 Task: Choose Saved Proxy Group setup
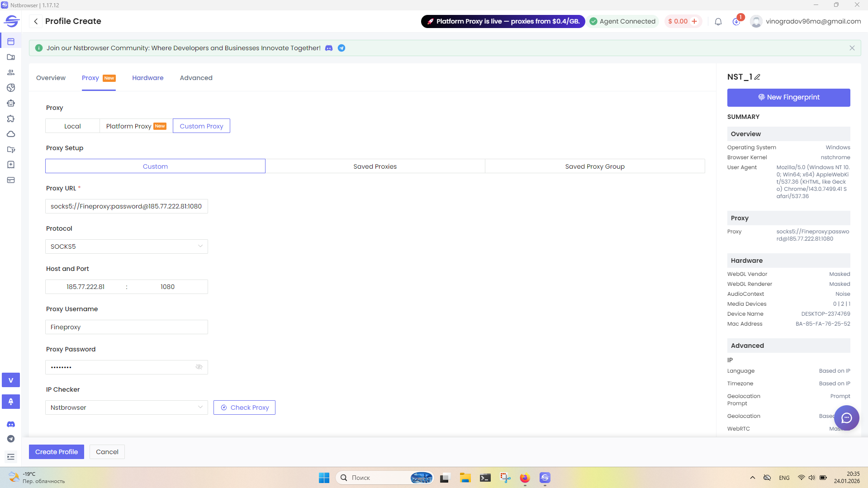[595, 166]
